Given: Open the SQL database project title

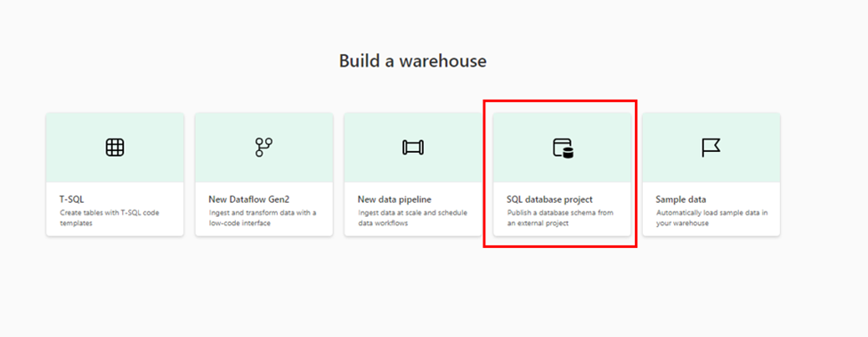Looking at the screenshot, I should coord(549,199).
